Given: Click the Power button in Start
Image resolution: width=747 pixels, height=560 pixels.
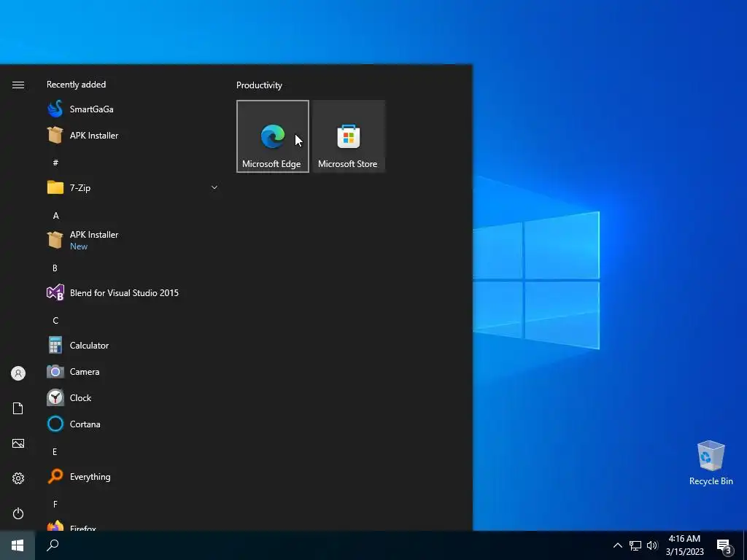Looking at the screenshot, I should click(18, 513).
